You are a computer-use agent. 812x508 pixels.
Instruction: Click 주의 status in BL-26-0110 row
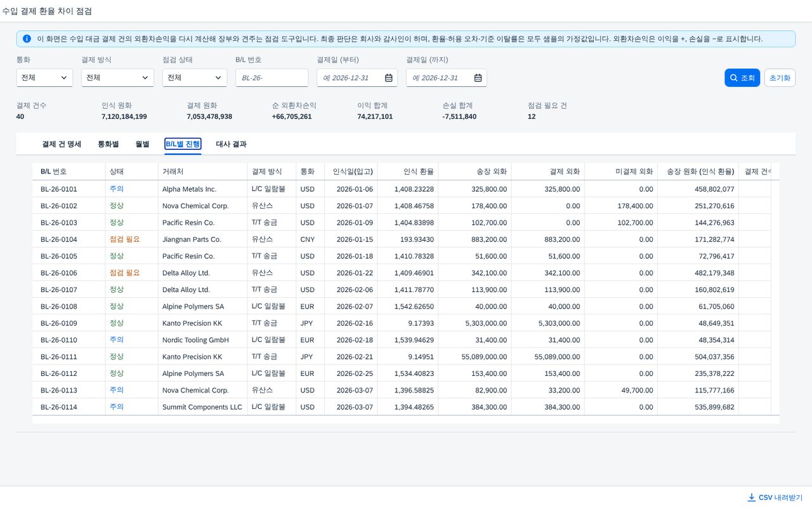click(x=117, y=340)
